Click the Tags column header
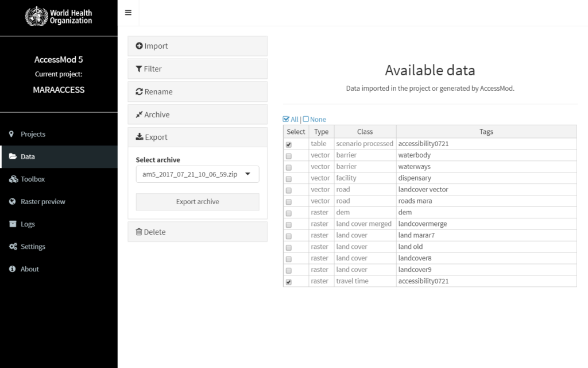The width and height of the screenshot is (588, 368). [486, 131]
